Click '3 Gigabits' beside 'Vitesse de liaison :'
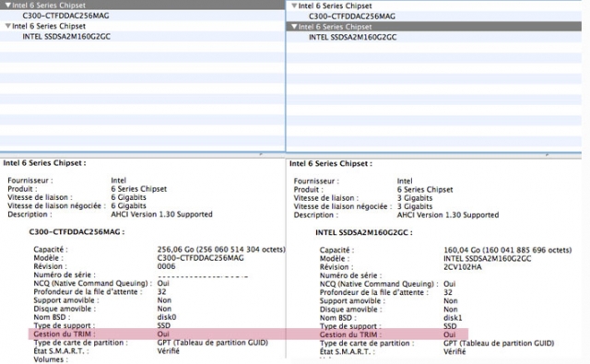This screenshot has height=364, width=590. pyautogui.click(x=415, y=198)
